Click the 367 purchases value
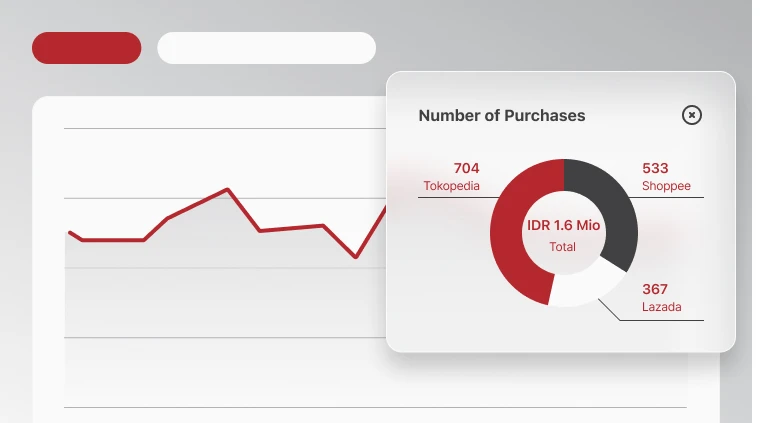The image size is (760, 423). click(x=655, y=289)
